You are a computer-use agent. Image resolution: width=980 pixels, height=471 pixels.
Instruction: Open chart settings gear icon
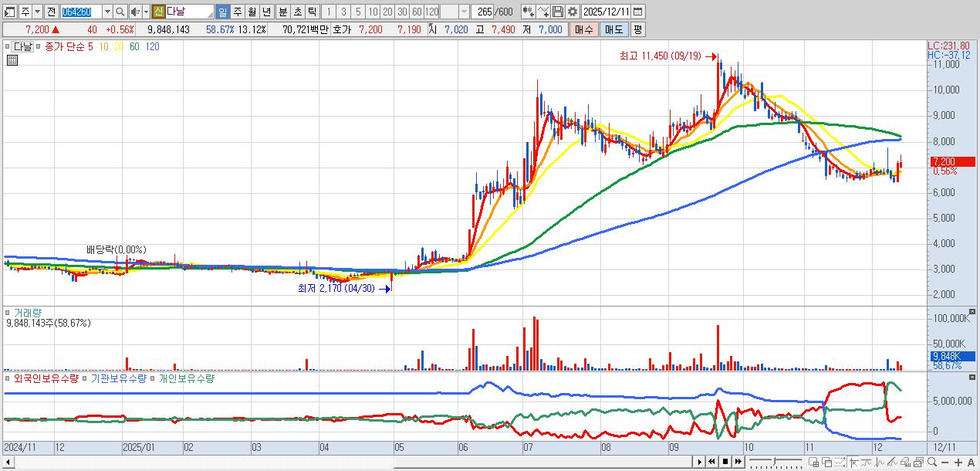pyautogui.click(x=573, y=12)
